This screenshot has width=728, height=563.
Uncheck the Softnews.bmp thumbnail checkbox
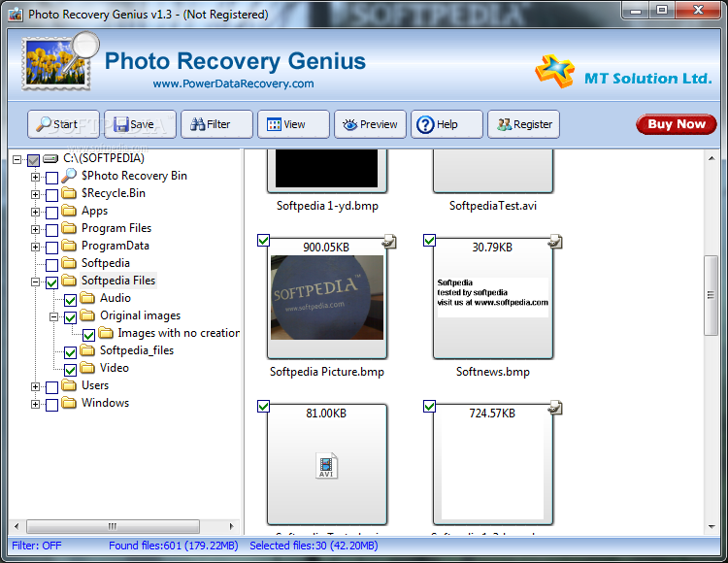coord(429,241)
